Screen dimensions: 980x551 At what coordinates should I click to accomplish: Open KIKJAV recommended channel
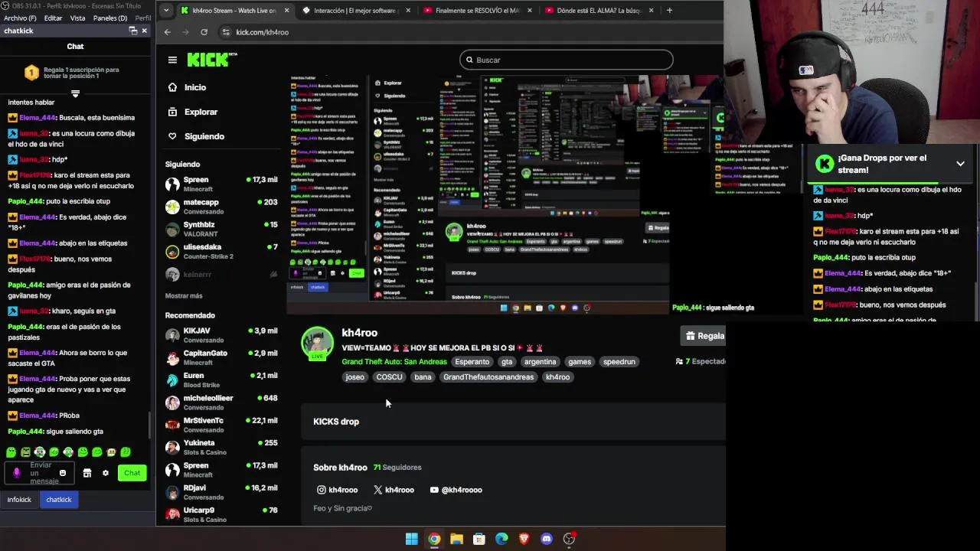click(222, 335)
